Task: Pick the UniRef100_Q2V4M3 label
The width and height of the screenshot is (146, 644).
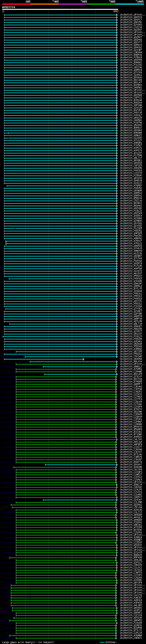Action: 131,25
